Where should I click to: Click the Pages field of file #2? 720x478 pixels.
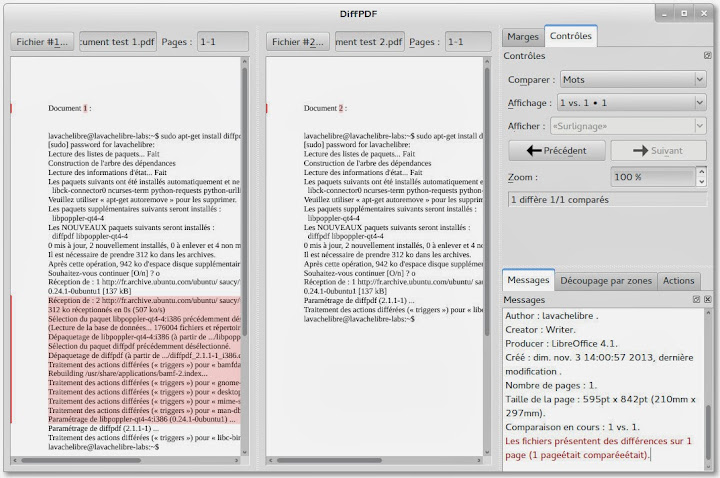coord(470,42)
